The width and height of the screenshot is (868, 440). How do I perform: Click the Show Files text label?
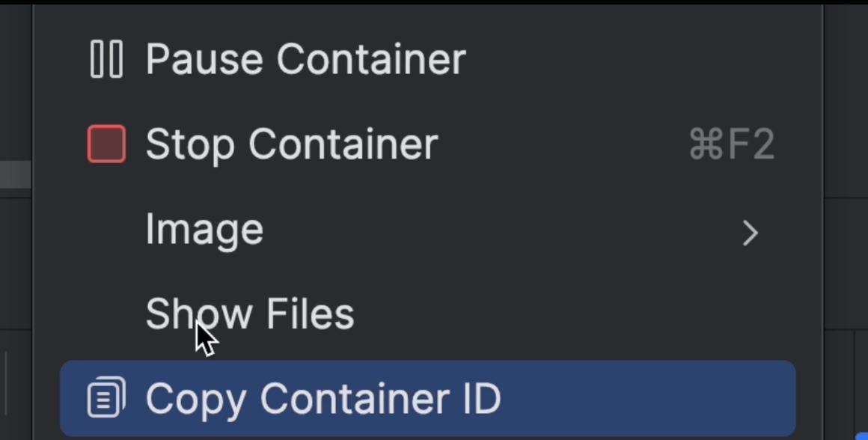249,313
